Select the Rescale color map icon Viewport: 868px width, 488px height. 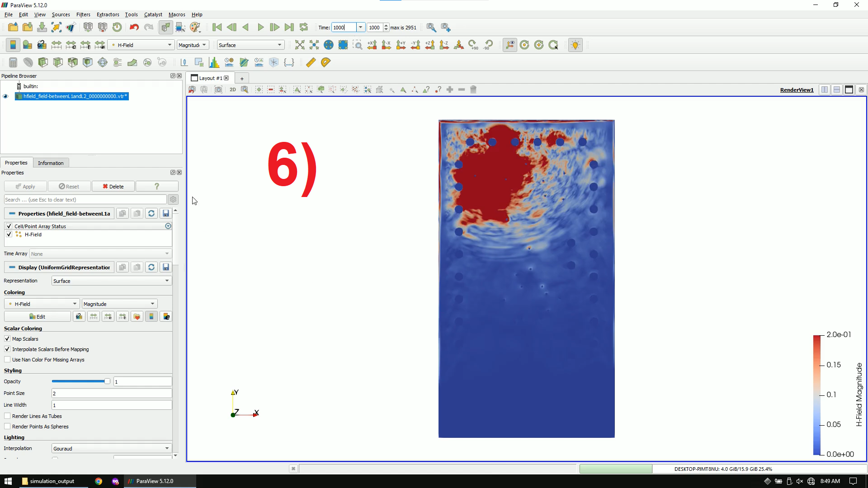[x=93, y=316]
